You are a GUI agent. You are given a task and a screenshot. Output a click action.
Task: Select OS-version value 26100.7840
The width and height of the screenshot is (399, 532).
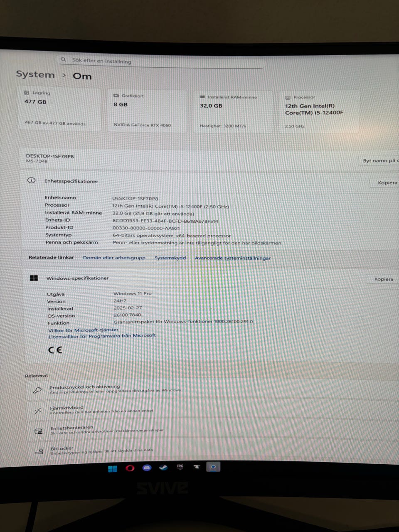[x=127, y=315]
